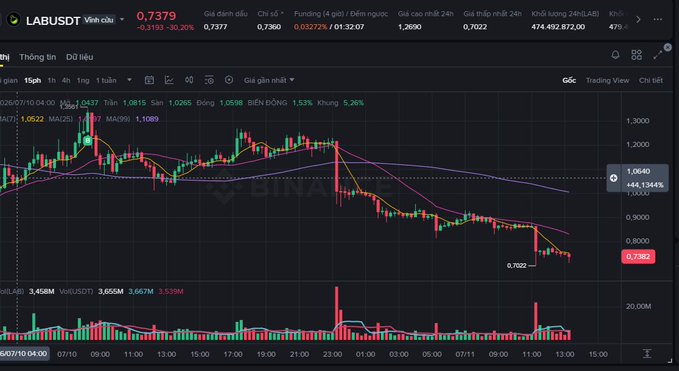Click the funding rate 0,03272% value
Image resolution: width=679 pixels, height=371 pixels.
pos(310,27)
